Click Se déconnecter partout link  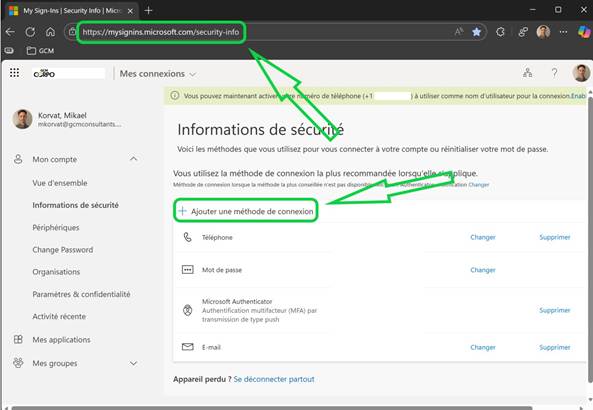[x=274, y=379]
